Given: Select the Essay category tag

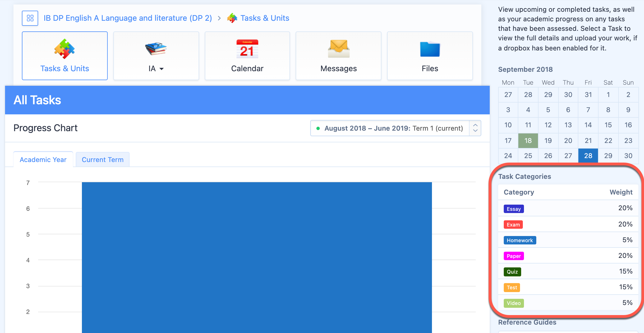Looking at the screenshot, I should click(x=514, y=209).
